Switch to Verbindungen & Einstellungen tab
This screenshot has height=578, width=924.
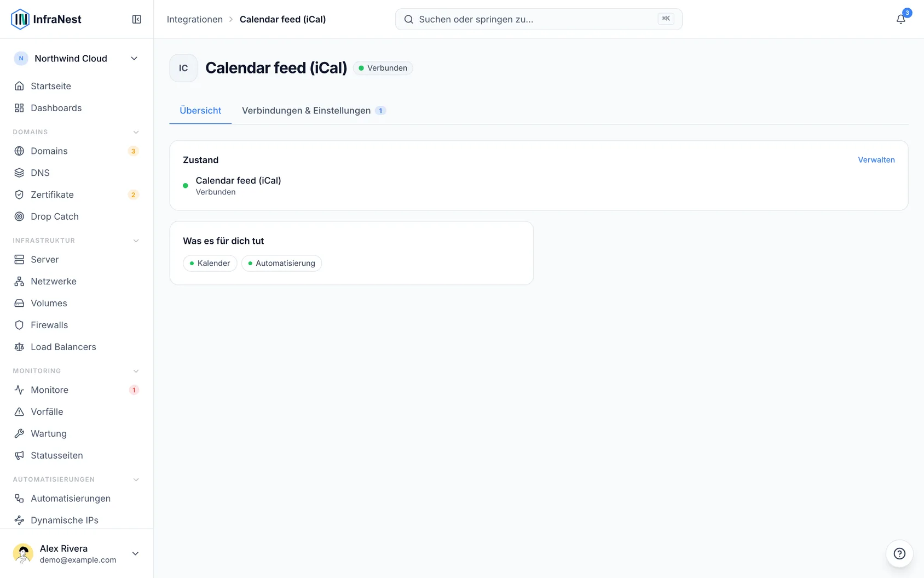(x=314, y=111)
